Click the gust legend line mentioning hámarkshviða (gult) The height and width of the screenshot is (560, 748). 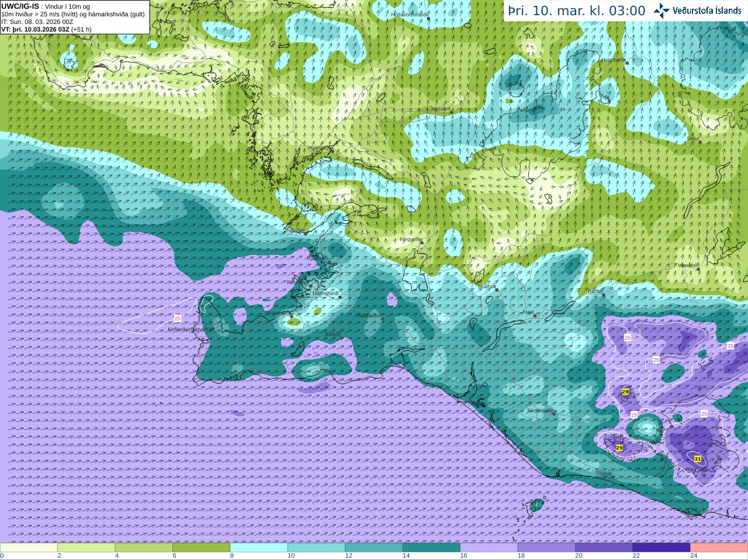72,13
